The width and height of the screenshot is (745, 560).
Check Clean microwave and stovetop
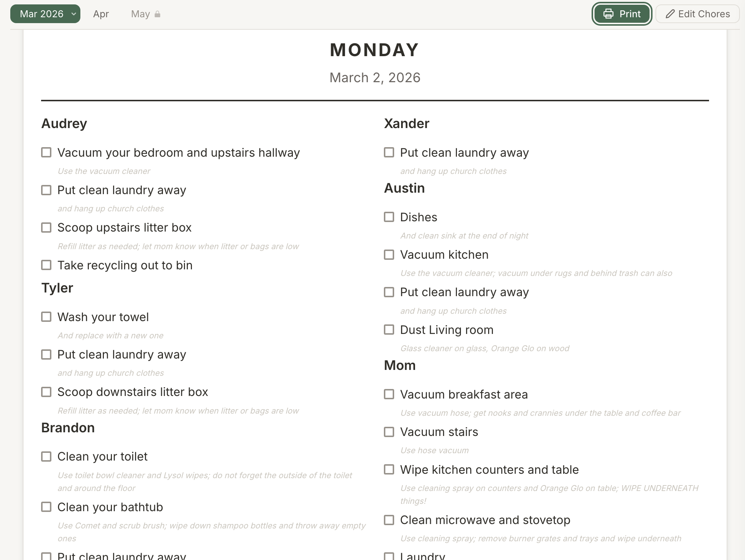(x=389, y=520)
